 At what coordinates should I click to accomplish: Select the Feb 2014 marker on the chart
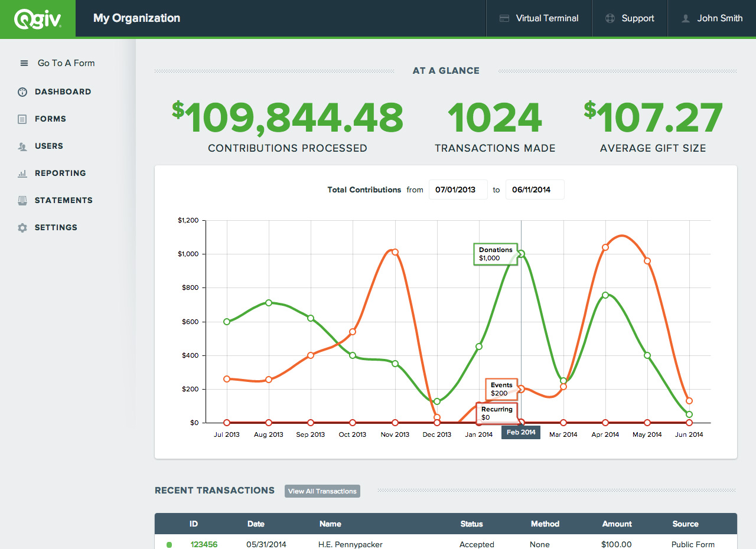pos(520,432)
